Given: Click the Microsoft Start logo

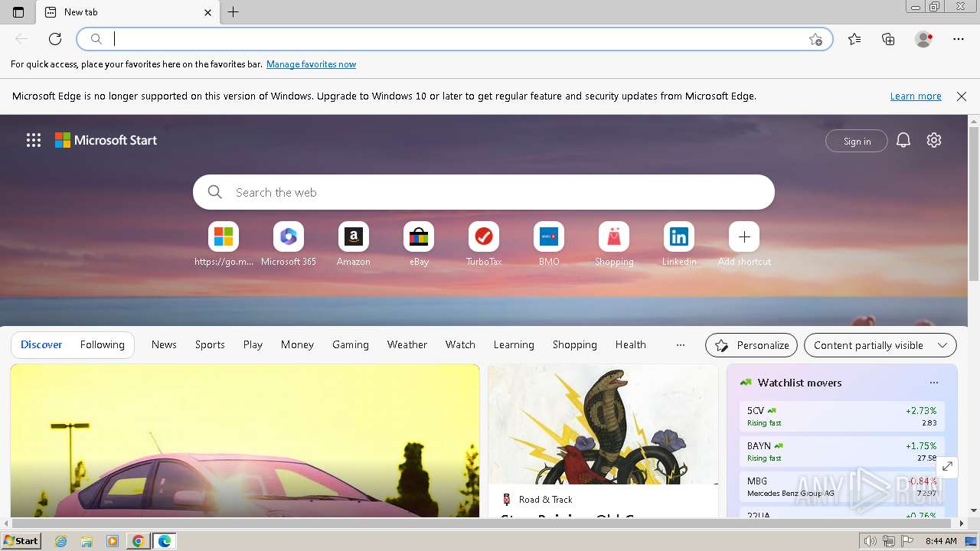Looking at the screenshot, I should 106,140.
